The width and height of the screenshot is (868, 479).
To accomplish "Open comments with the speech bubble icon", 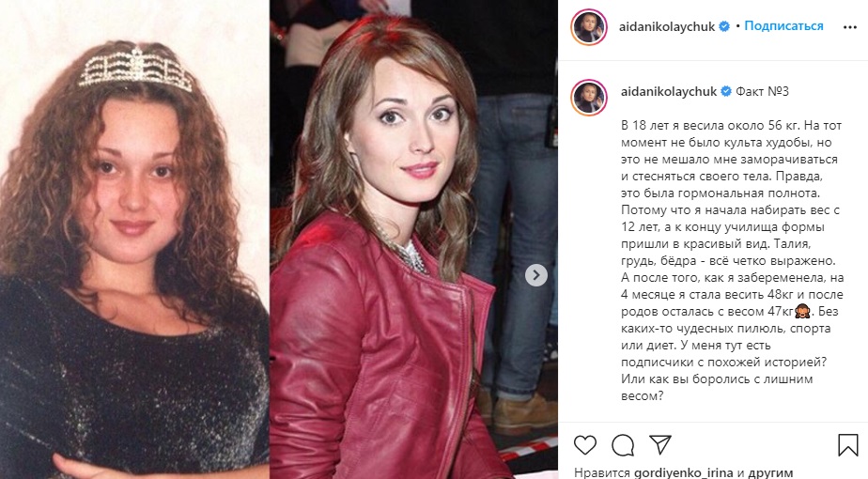I will pos(623,444).
